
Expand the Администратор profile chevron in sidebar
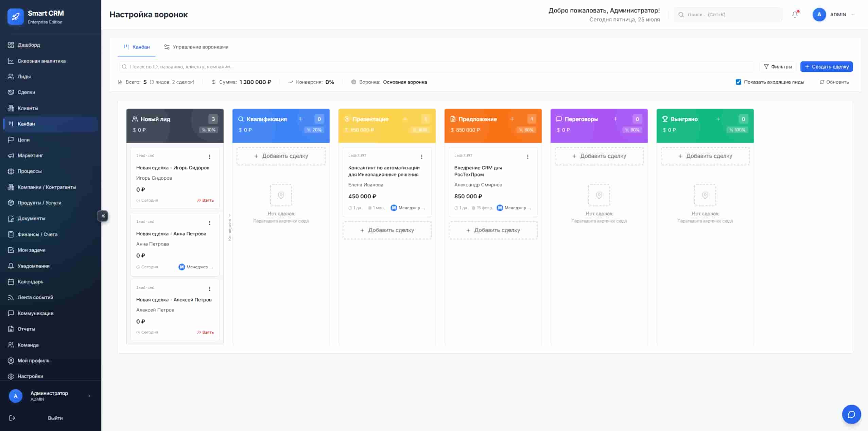pos(89,396)
